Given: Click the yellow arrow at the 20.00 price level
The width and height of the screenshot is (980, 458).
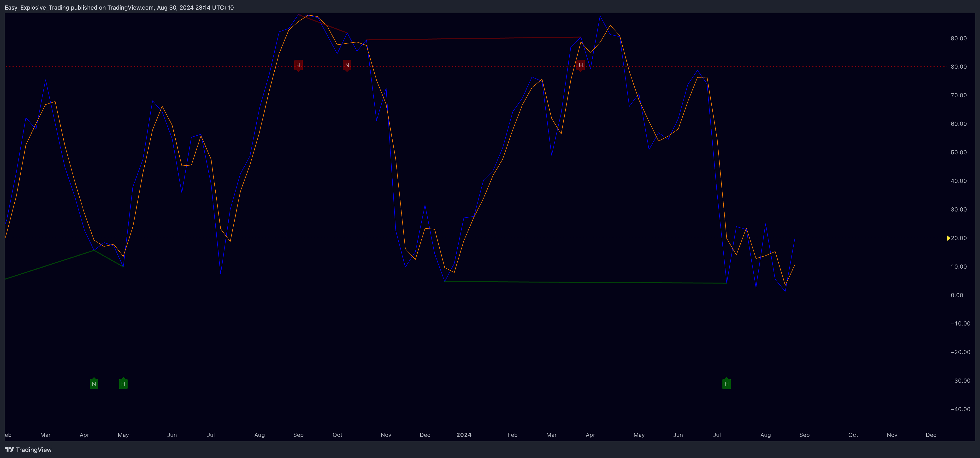Looking at the screenshot, I should (x=948, y=238).
